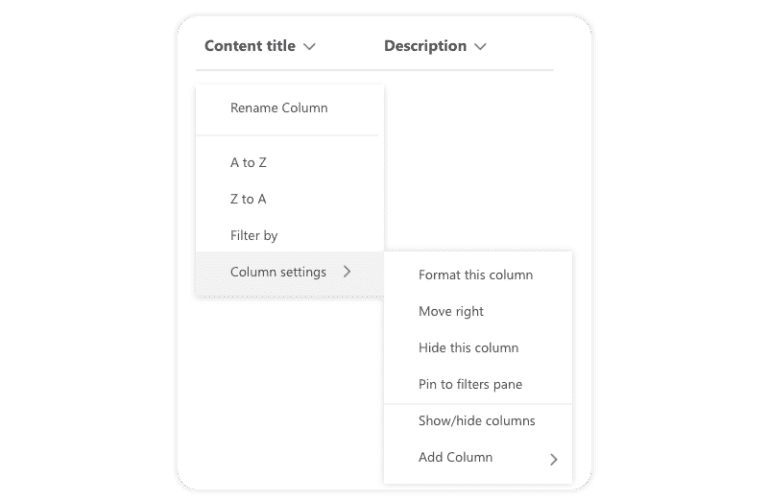Click the empty area under Description header

tap(478, 162)
